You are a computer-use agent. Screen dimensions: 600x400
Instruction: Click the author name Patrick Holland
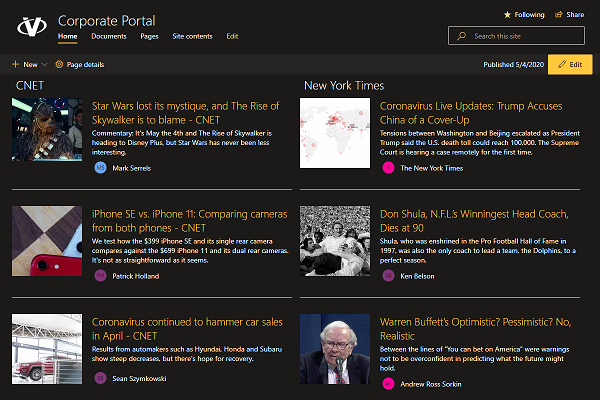pyautogui.click(x=135, y=276)
